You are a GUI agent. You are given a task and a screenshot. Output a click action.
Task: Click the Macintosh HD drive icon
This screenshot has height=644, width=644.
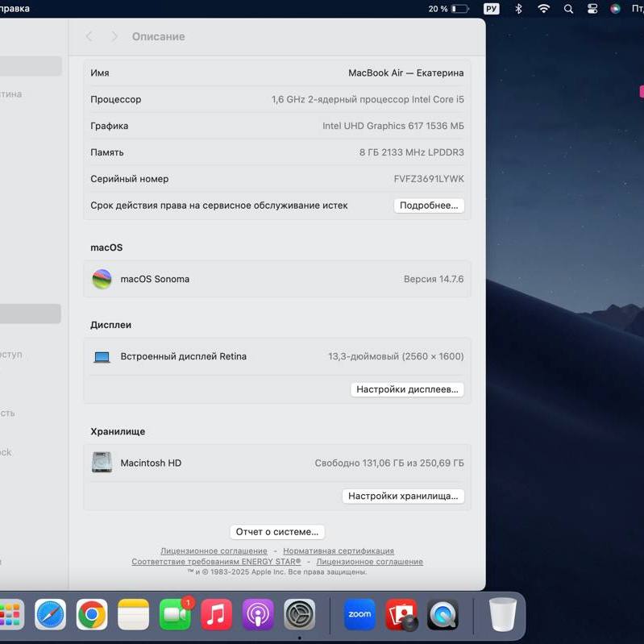tap(102, 463)
